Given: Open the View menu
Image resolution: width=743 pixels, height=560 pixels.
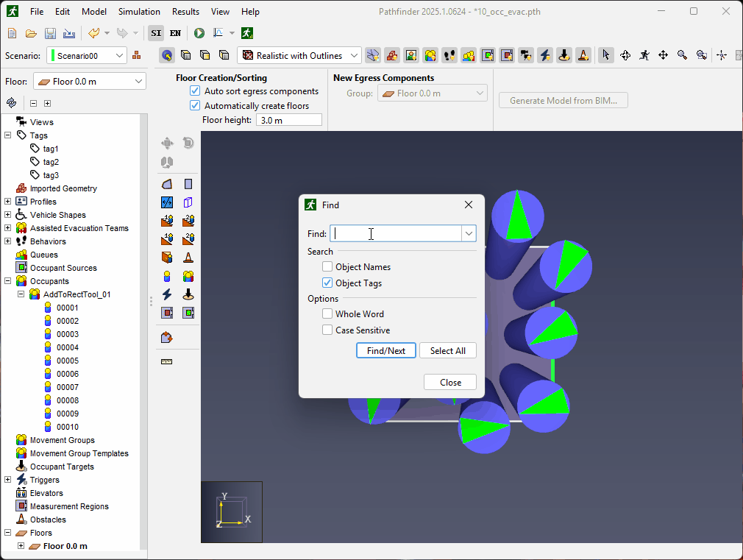Looking at the screenshot, I should [x=220, y=12].
